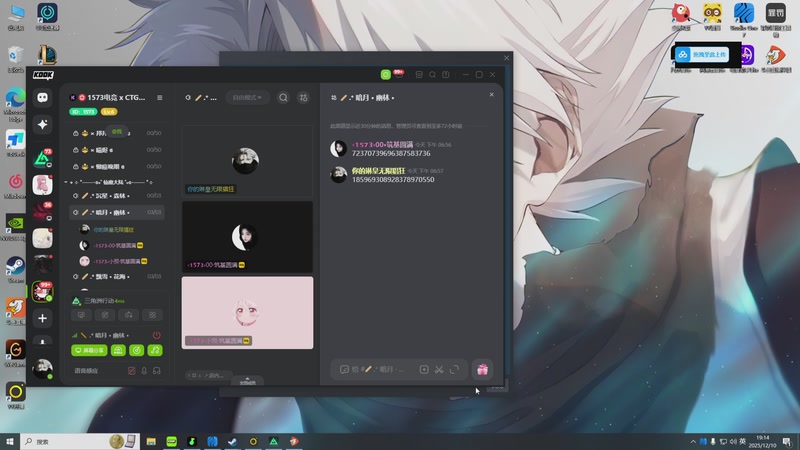Switch to the pink-haired avatar server

coord(42,185)
